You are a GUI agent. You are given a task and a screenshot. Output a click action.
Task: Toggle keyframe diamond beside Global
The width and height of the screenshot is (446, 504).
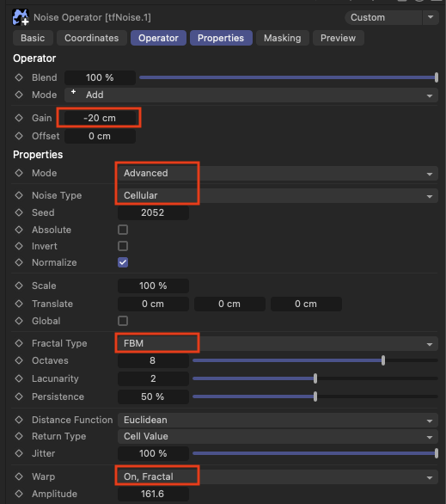19,321
